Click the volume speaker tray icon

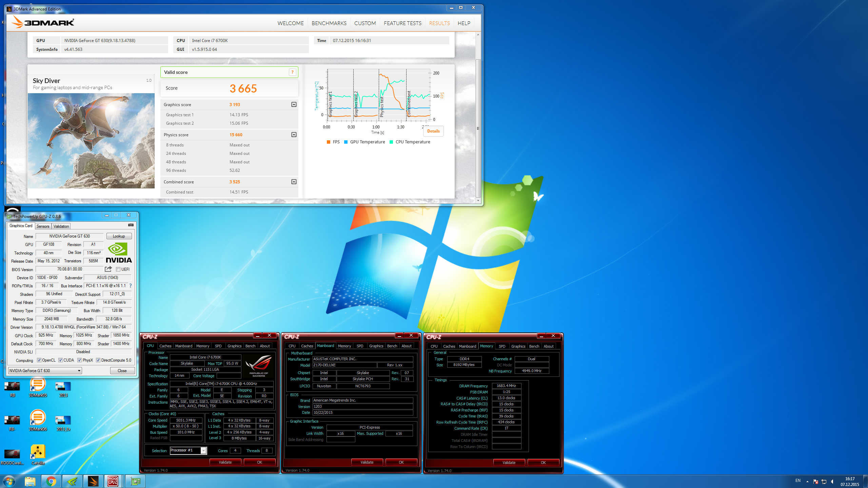tap(832, 482)
